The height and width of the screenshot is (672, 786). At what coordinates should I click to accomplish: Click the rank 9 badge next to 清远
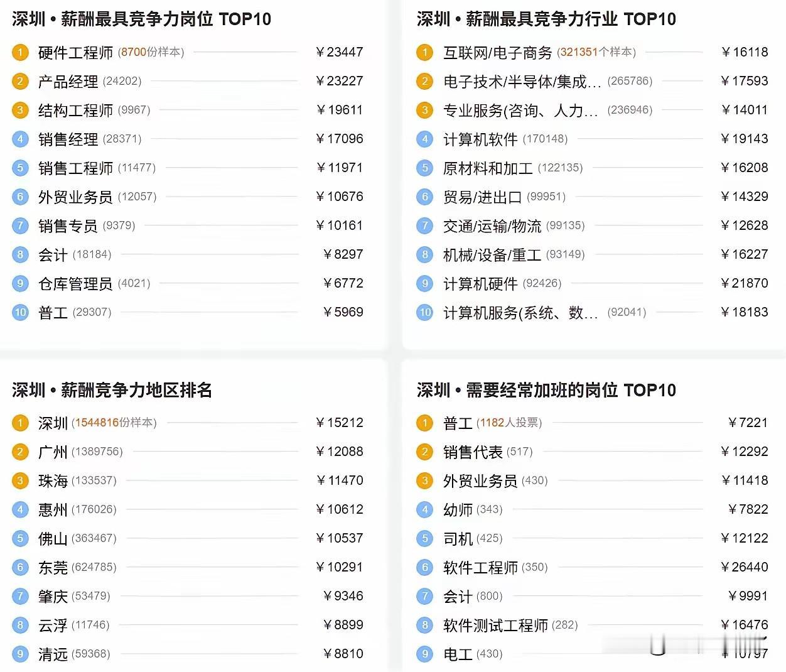click(20, 654)
